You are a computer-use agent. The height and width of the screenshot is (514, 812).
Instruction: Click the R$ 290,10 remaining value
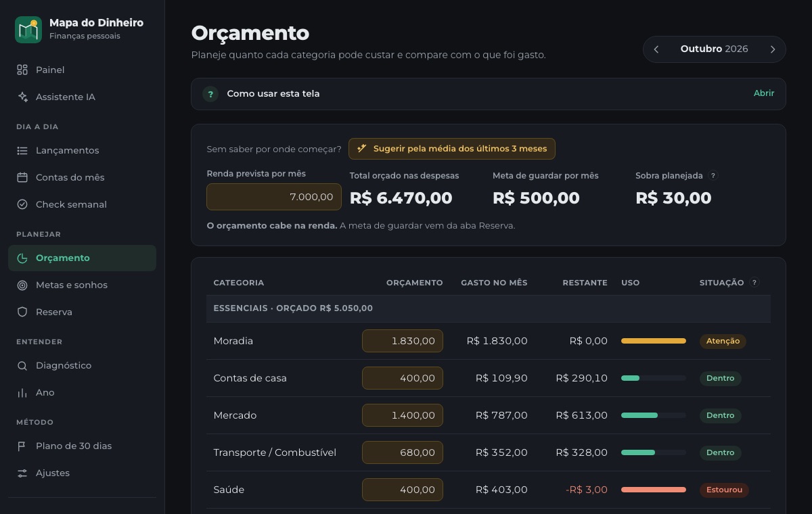pyautogui.click(x=581, y=378)
